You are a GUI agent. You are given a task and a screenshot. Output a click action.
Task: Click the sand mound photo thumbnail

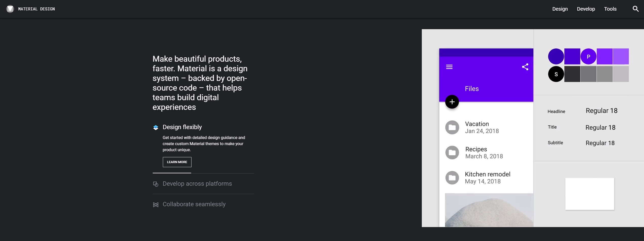point(489,210)
